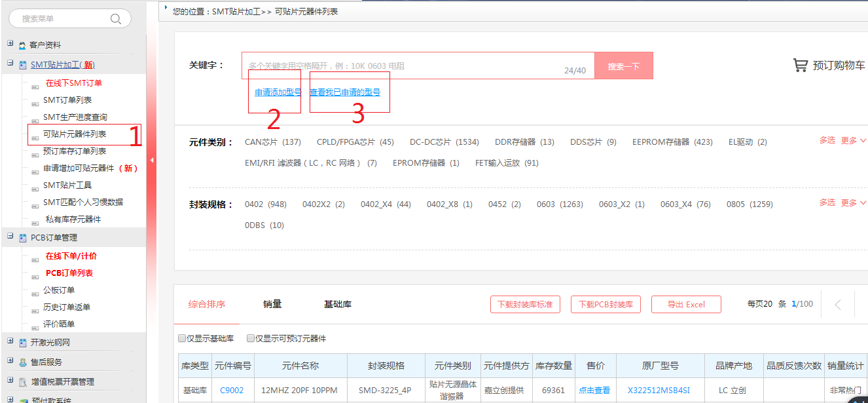Viewport: 868px width, 403px height.
Task: Click the 开激光钢网 sidebar icon
Action: (22, 343)
